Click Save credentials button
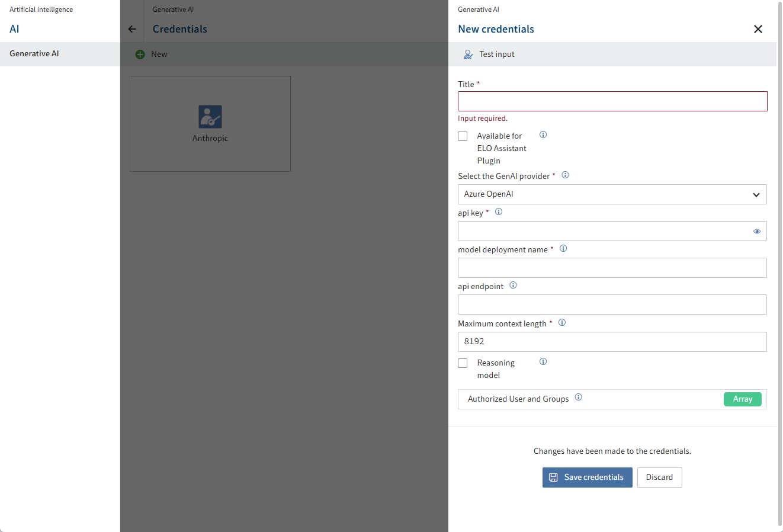This screenshot has height=532, width=783. [x=588, y=477]
